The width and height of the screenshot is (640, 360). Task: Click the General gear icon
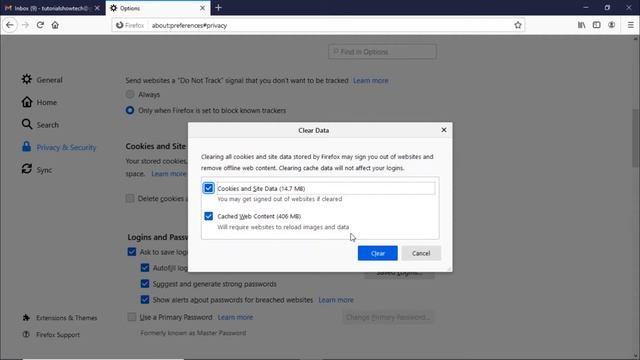click(27, 79)
